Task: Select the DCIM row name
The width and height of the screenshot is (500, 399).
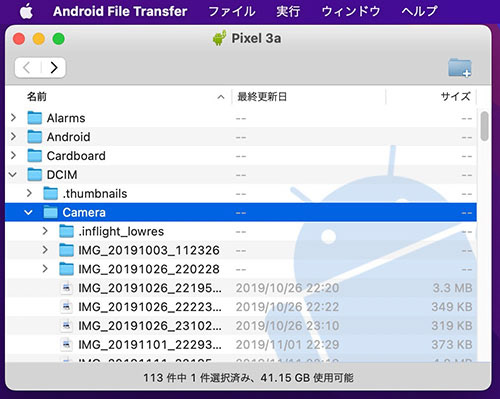Action: tap(62, 175)
